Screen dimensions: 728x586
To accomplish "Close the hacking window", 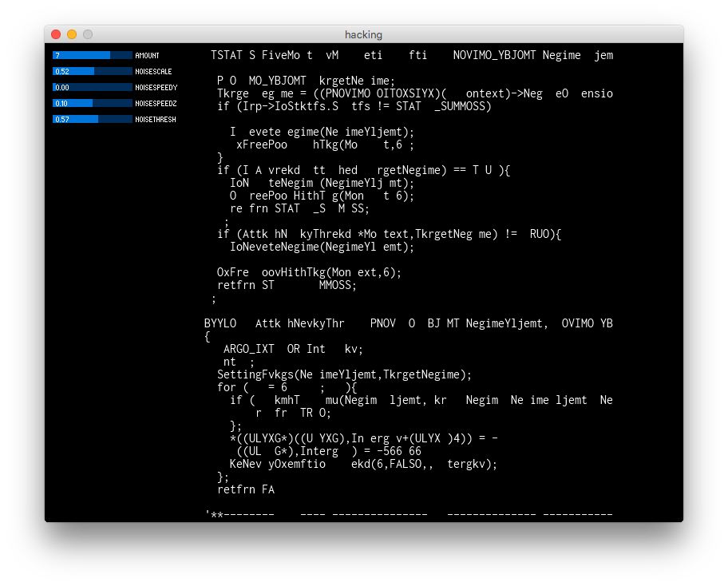I will click(56, 34).
